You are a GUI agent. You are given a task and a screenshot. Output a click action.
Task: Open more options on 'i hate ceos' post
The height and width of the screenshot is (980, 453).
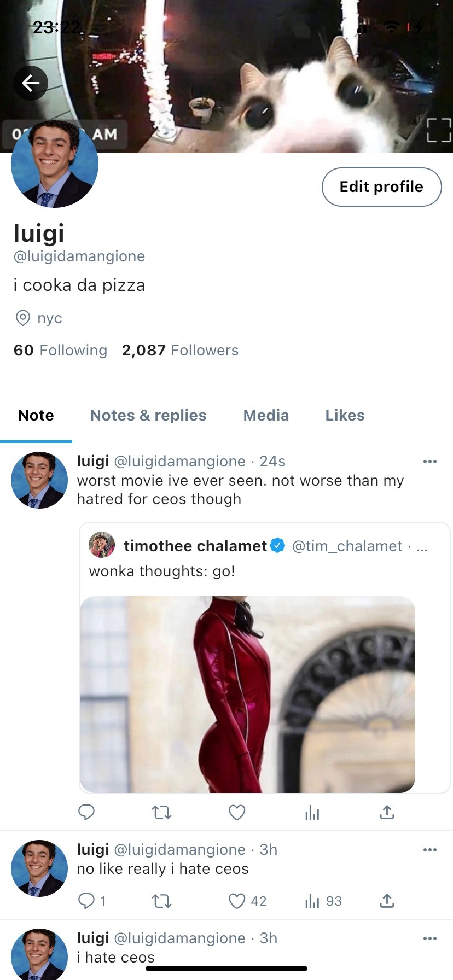430,938
